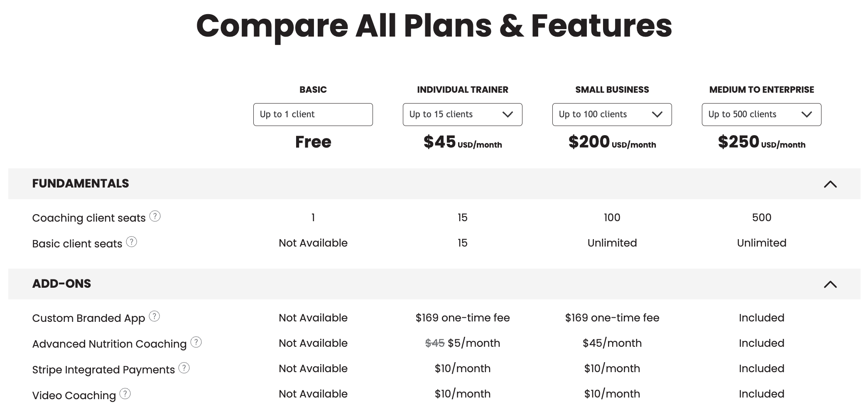Click the Up to 1 client field
The width and height of the screenshot is (868, 405).
pos(313,114)
